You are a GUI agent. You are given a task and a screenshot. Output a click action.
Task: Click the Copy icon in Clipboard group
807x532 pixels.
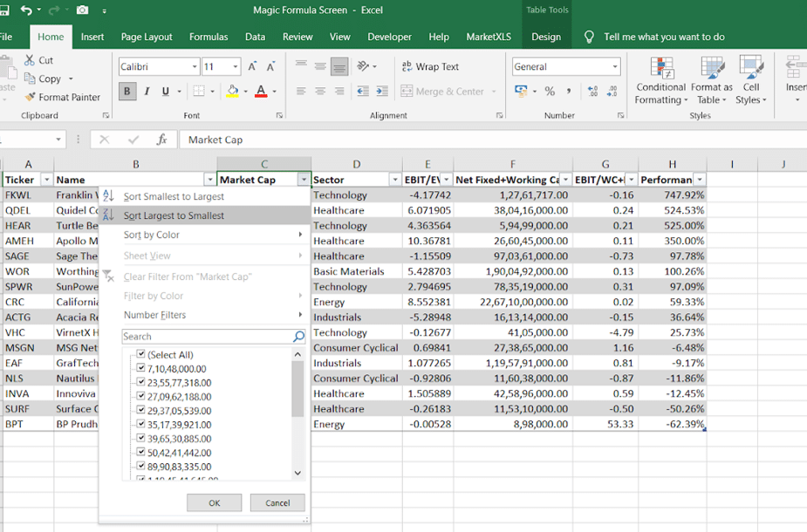pyautogui.click(x=30, y=78)
